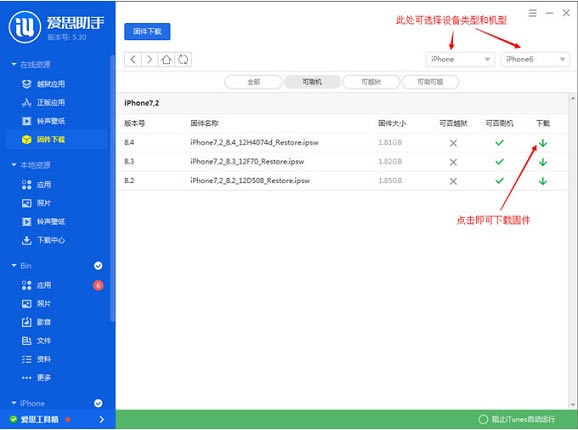
Task: Switch to the 可越狱 filter tab
Action: click(371, 82)
